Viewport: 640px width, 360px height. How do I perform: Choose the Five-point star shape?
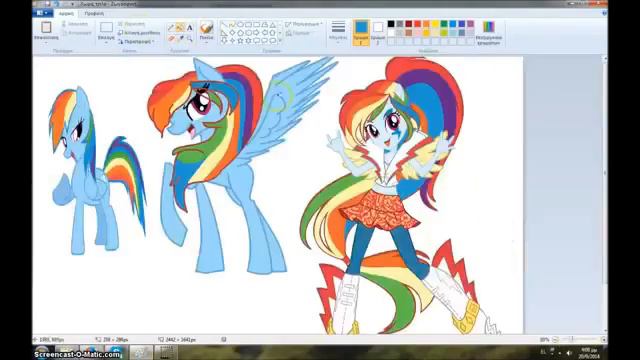coord(240,40)
